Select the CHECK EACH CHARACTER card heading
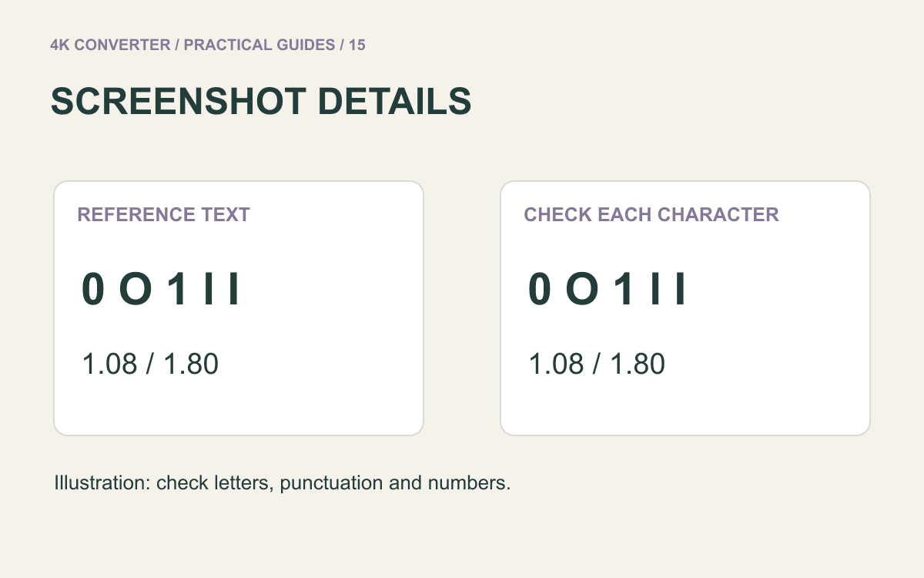Image resolution: width=924 pixels, height=578 pixels. pyautogui.click(x=651, y=214)
